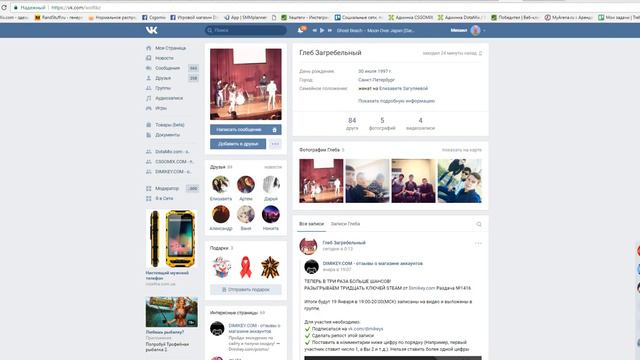Click the red ribbon gift icon
This screenshot has width=640, height=360.
tap(246, 267)
